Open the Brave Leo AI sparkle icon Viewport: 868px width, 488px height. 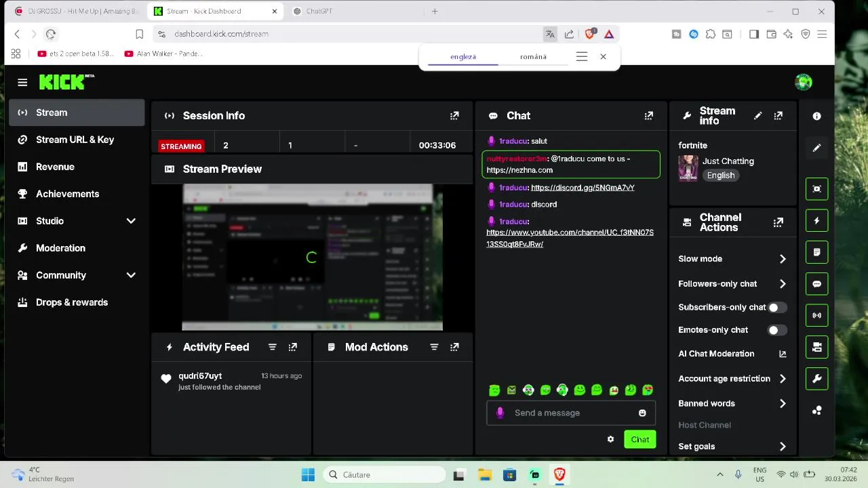[x=788, y=34]
